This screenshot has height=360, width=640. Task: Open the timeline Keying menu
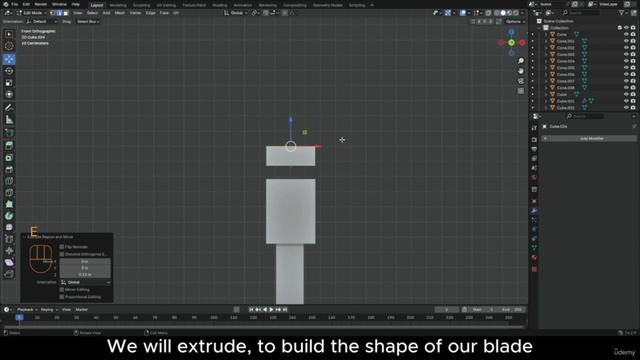pos(49,310)
